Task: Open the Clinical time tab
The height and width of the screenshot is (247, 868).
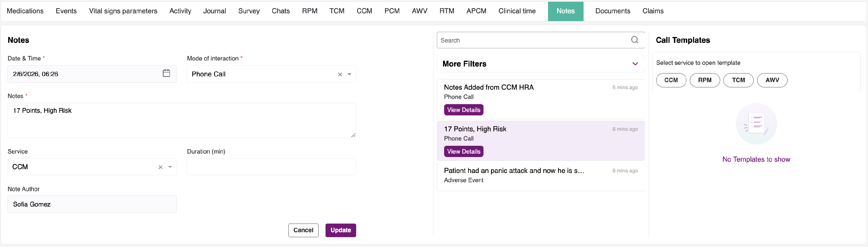Action: tap(517, 11)
